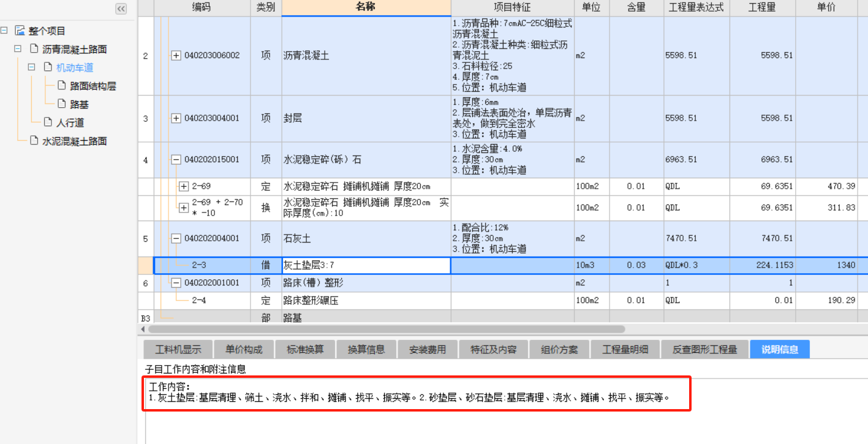Click the 6963.51 expression cell
Image resolution: width=868 pixels, height=444 pixels.
(696, 160)
